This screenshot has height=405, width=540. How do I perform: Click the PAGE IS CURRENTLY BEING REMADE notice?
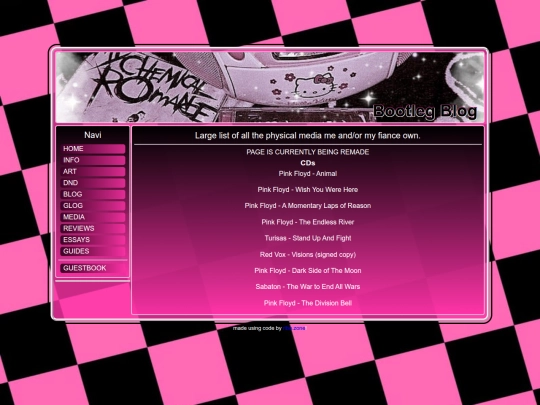[x=308, y=152]
